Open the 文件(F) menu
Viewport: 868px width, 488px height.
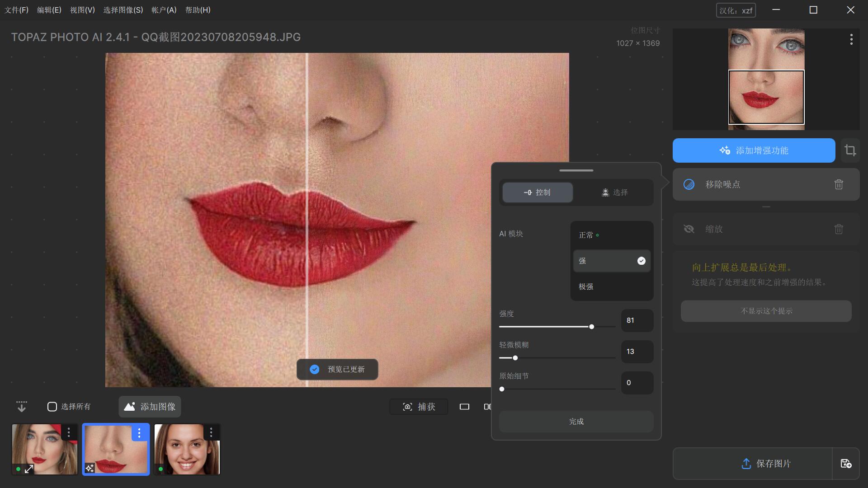(16, 10)
